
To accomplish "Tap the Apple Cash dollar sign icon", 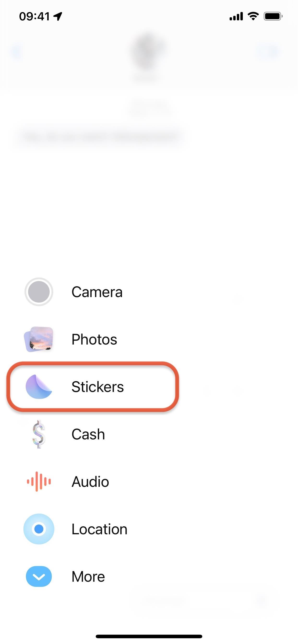I will (x=39, y=434).
